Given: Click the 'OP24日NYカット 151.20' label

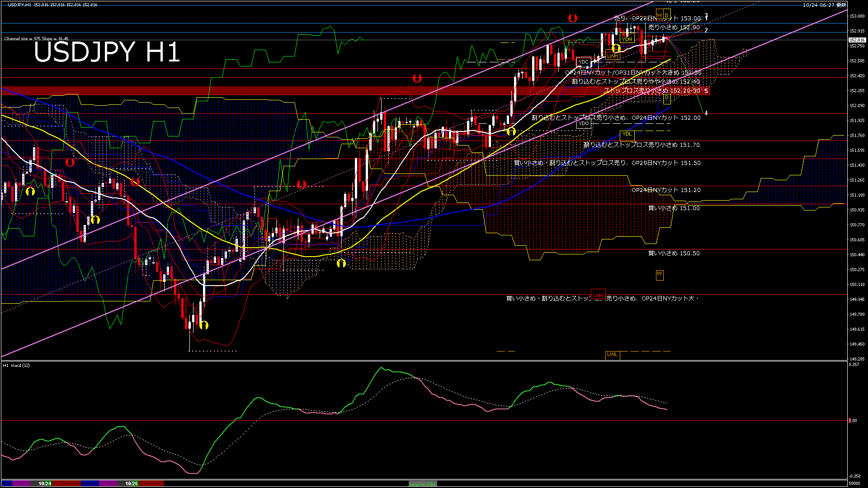Looking at the screenshot, I should click(665, 190).
